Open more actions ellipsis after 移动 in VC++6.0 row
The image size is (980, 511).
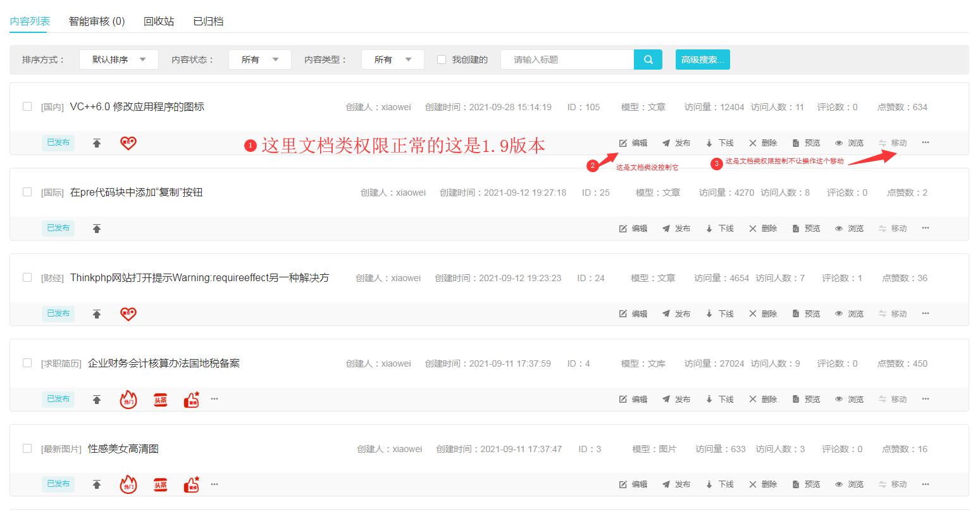(x=926, y=143)
